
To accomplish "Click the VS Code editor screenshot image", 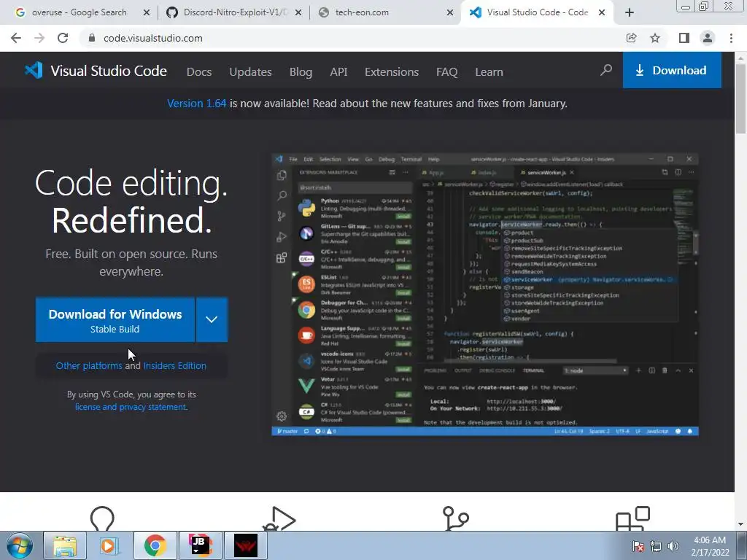I will click(x=485, y=295).
